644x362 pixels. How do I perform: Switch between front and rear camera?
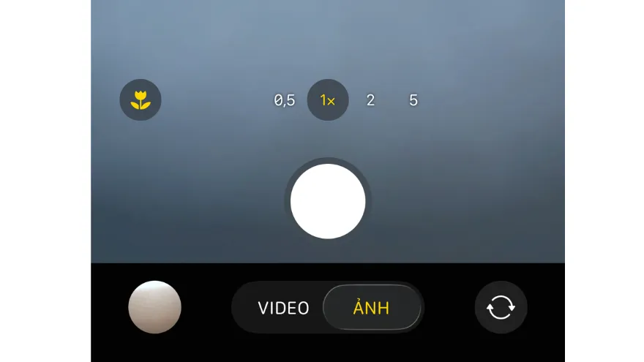501,307
